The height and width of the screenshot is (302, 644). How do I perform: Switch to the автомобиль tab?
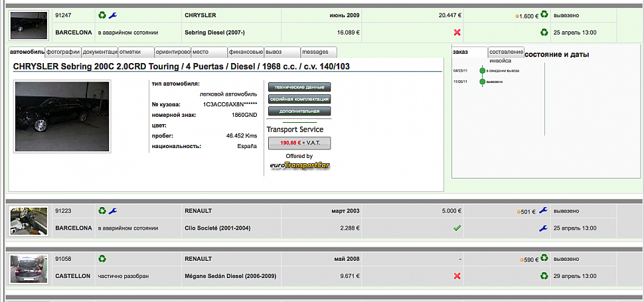[27, 52]
